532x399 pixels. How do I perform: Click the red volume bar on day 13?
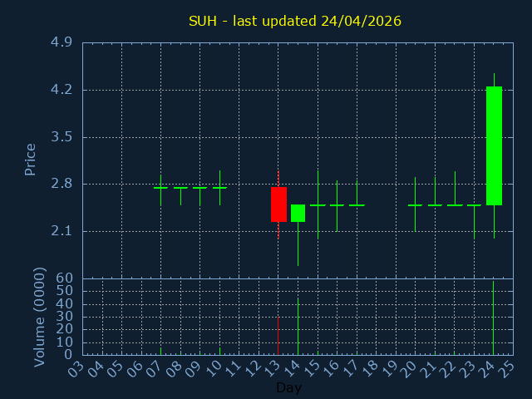(278, 336)
